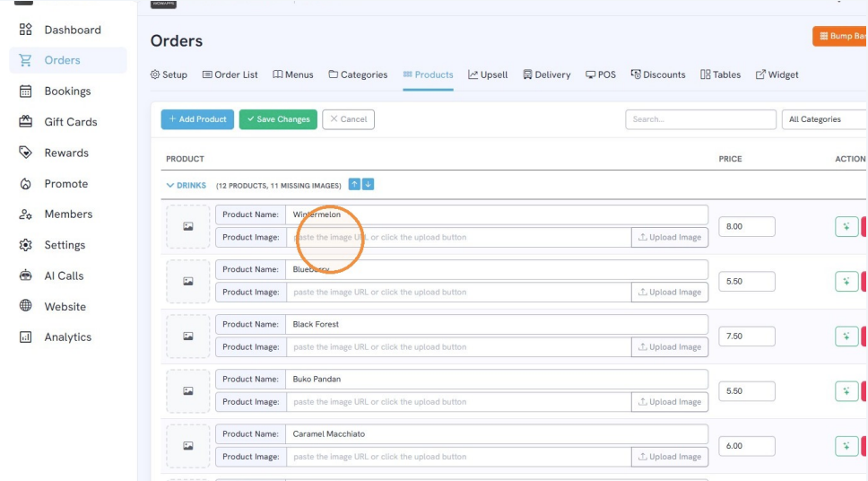Click the AI Calls robot icon
The height and width of the screenshot is (481, 868).
click(25, 275)
